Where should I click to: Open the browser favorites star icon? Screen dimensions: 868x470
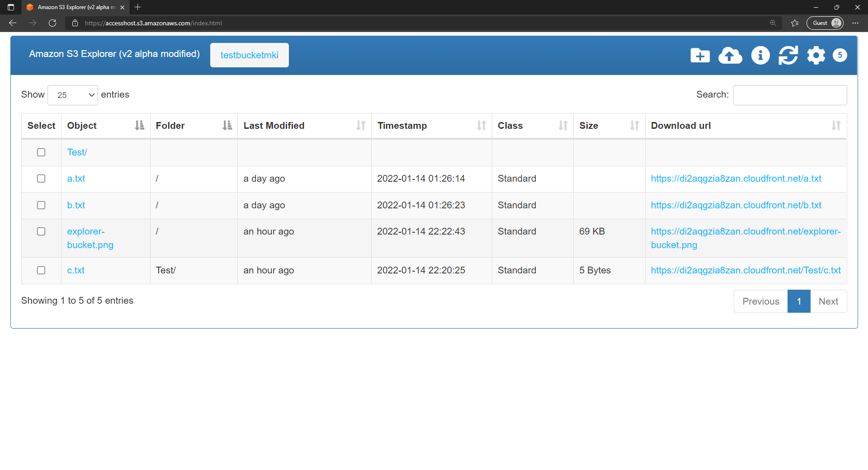[x=795, y=23]
